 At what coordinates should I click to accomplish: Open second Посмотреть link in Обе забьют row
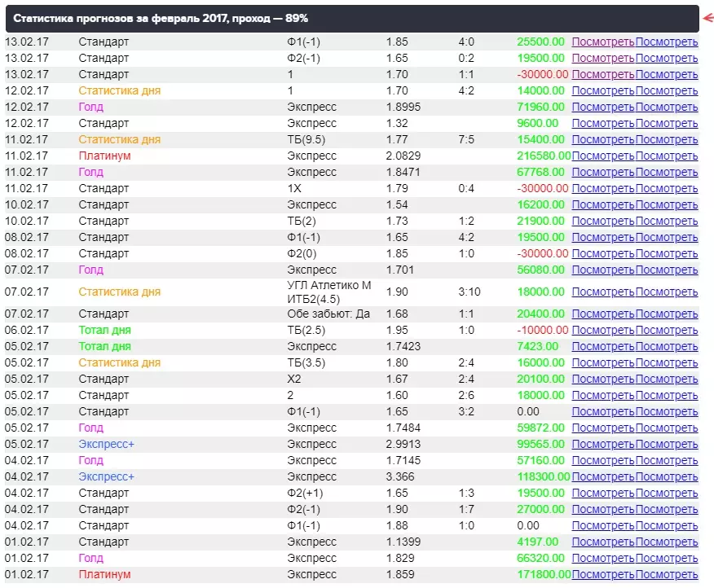click(x=667, y=314)
